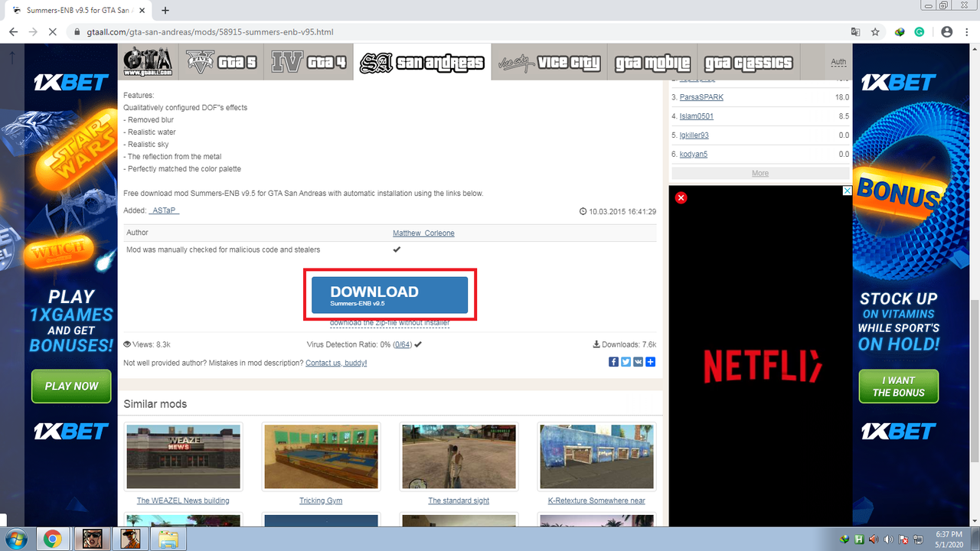Open the Chrome profile avatar
The height and width of the screenshot is (551, 980).
point(946,32)
